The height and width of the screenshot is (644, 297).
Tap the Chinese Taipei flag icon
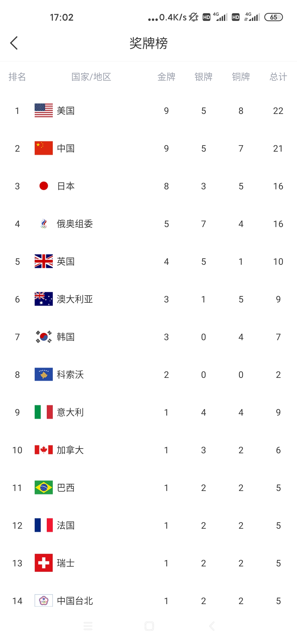[44, 601]
